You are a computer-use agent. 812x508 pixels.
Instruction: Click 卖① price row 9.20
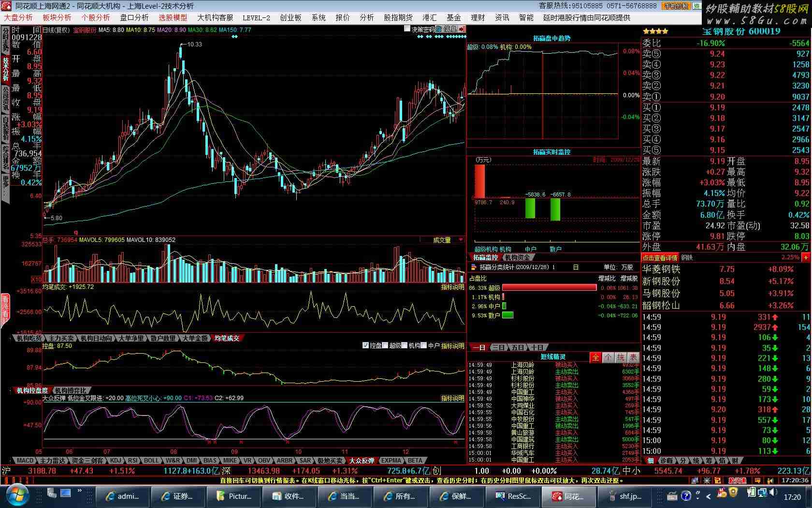[726, 97]
